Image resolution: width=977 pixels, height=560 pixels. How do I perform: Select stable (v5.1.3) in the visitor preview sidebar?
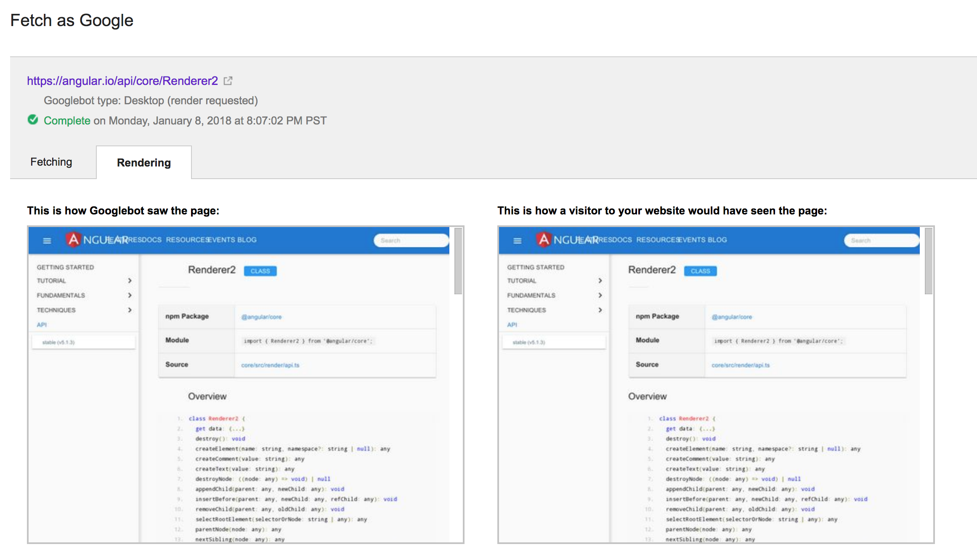tap(529, 342)
